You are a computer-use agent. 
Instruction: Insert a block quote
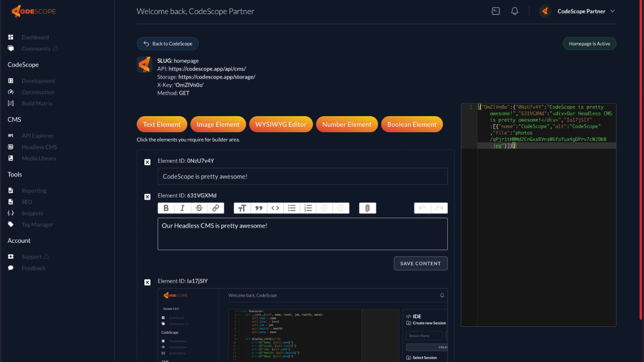click(259, 208)
